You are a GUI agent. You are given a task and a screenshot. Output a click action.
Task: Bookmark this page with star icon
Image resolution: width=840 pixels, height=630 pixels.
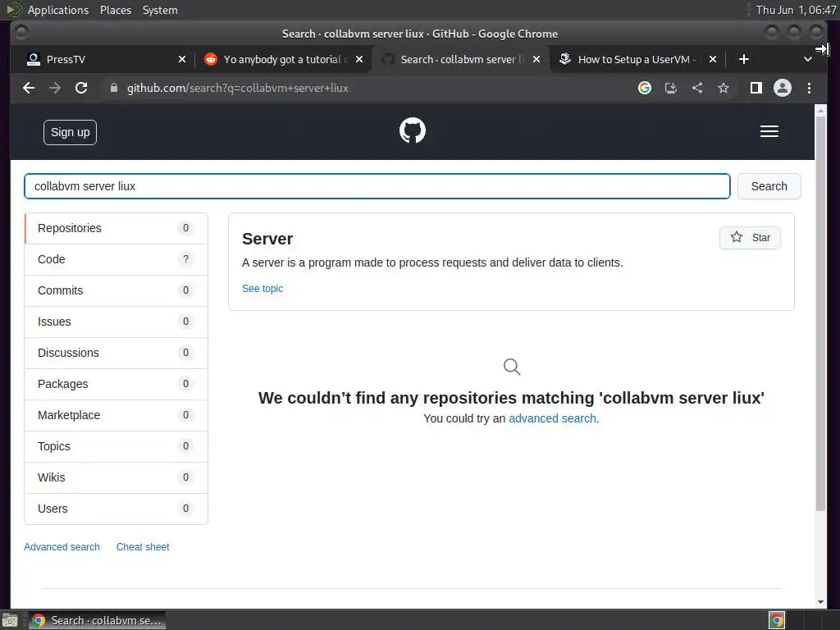coord(724,88)
